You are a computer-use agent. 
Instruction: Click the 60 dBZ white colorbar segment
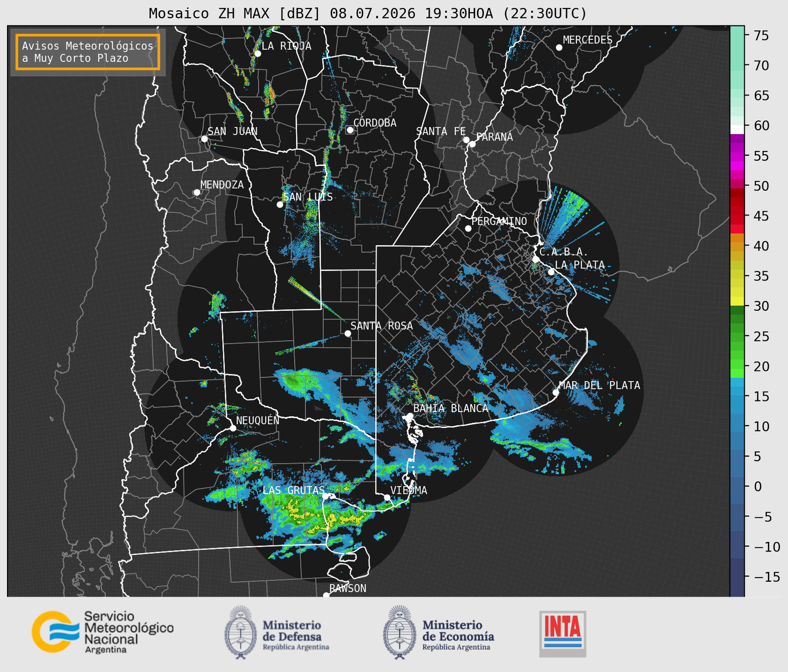coord(737,129)
